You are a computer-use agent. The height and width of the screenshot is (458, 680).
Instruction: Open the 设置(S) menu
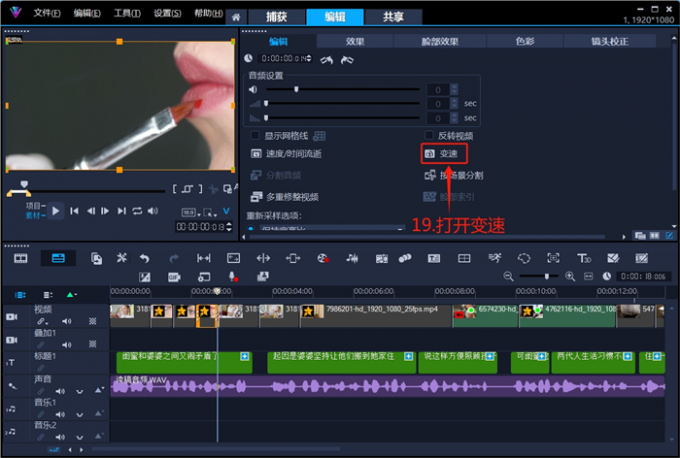(x=167, y=13)
